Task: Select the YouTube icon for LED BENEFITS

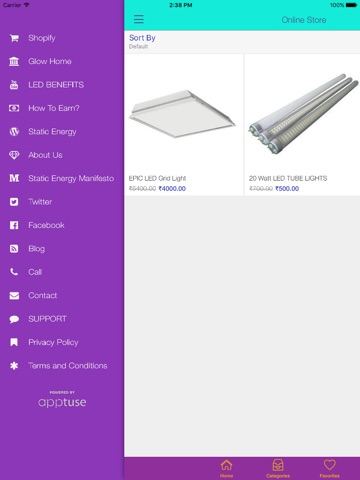Action: coord(14,85)
